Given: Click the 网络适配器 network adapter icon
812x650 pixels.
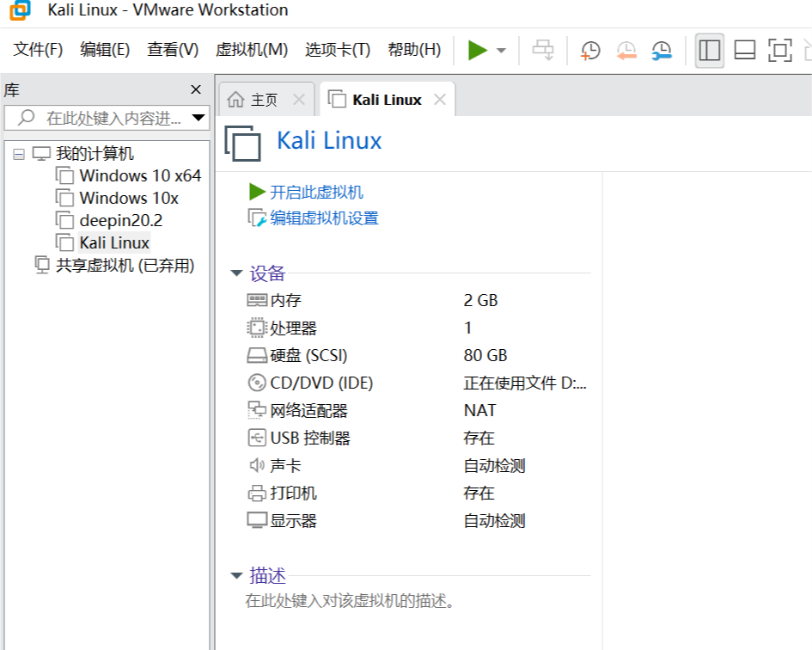Looking at the screenshot, I should pos(257,410).
